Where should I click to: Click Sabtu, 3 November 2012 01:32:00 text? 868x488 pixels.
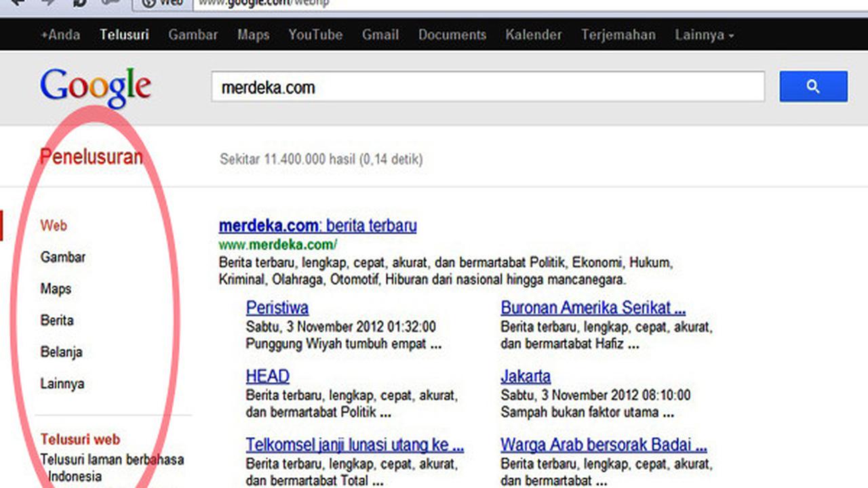[341, 327]
